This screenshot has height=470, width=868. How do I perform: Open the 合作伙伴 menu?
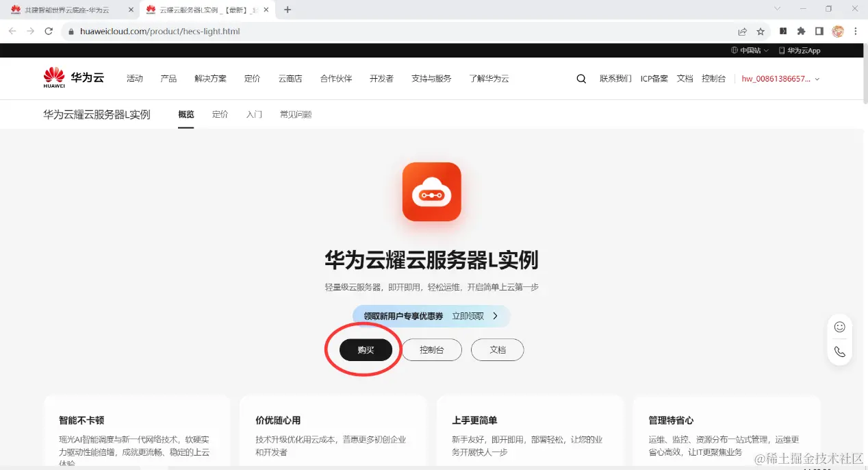click(336, 79)
